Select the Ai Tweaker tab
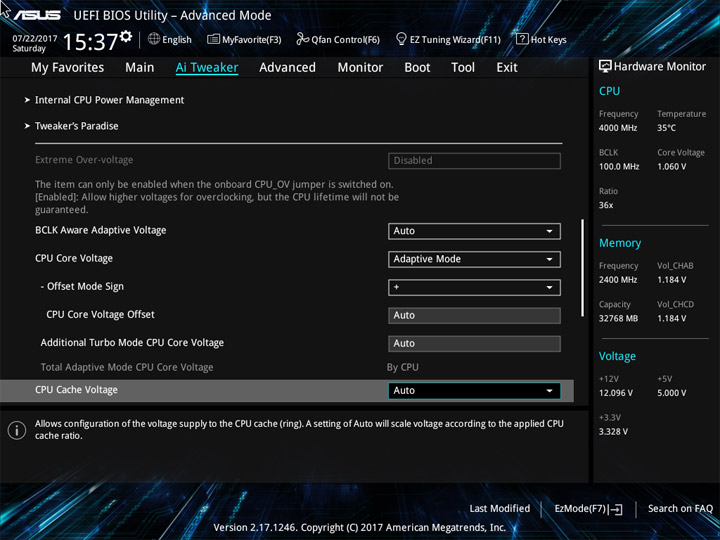 click(207, 68)
